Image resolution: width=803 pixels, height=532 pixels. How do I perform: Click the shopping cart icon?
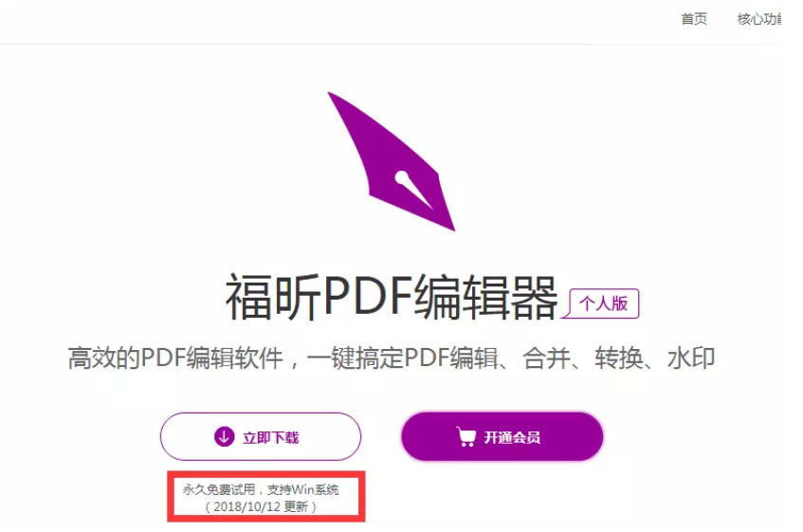tap(466, 437)
